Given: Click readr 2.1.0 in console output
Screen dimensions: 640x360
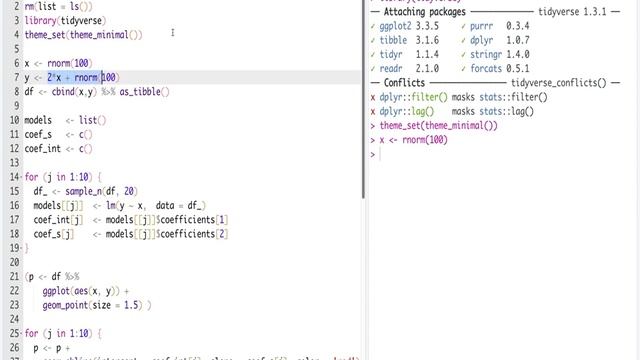Looking at the screenshot, I should [409, 69].
